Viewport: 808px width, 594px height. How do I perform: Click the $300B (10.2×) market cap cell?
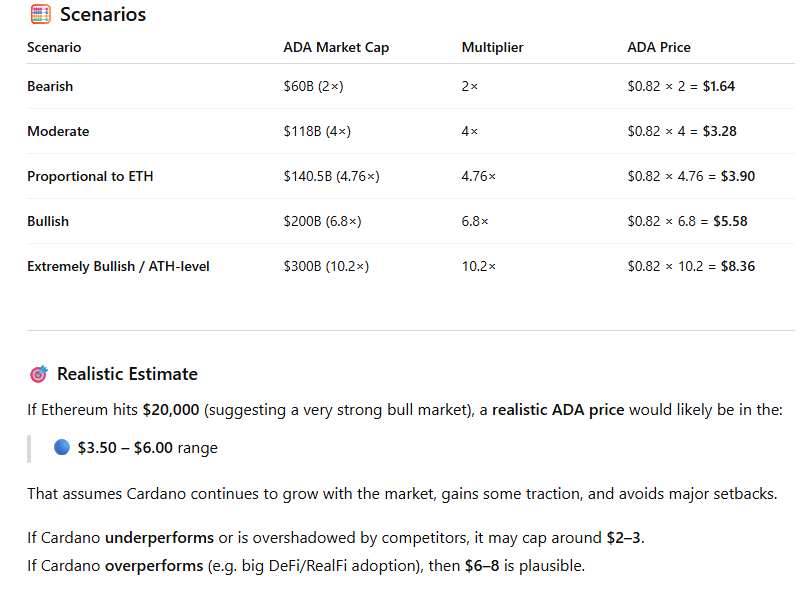tap(326, 266)
